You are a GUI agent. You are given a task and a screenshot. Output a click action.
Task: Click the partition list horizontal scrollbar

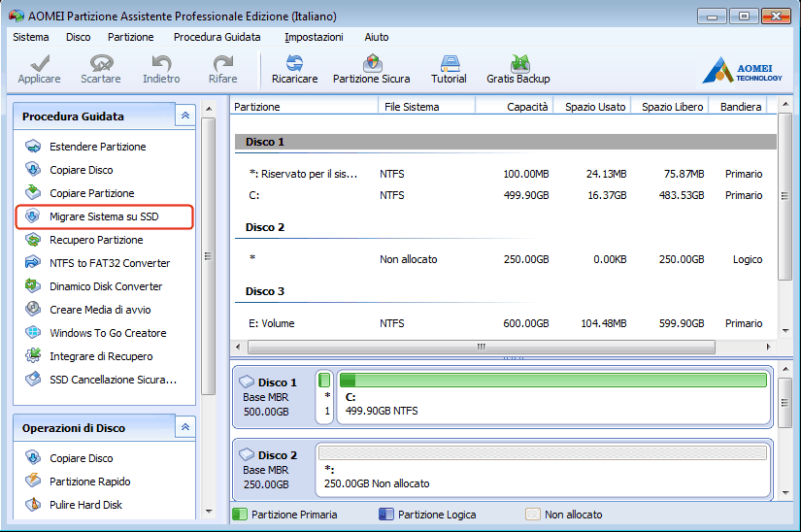(x=482, y=347)
